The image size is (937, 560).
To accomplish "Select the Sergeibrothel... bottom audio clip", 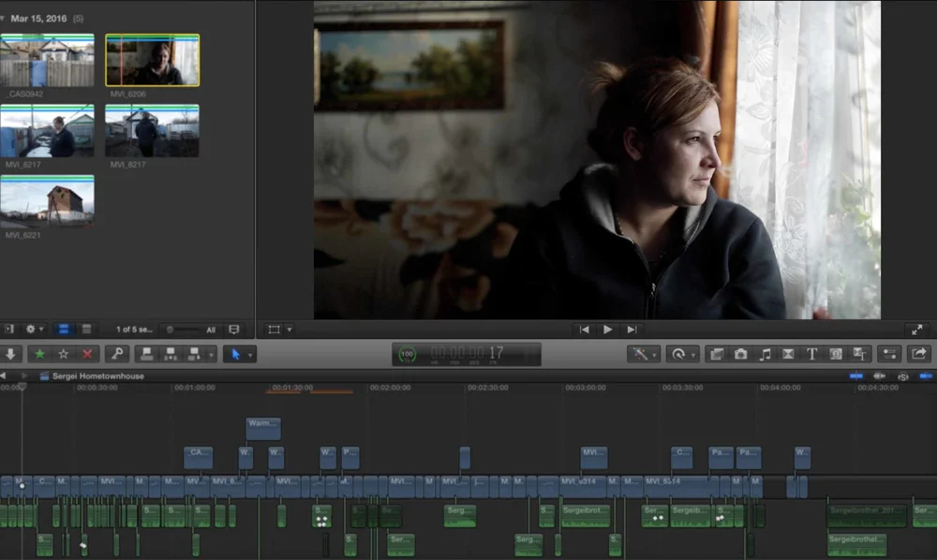I will [x=857, y=544].
